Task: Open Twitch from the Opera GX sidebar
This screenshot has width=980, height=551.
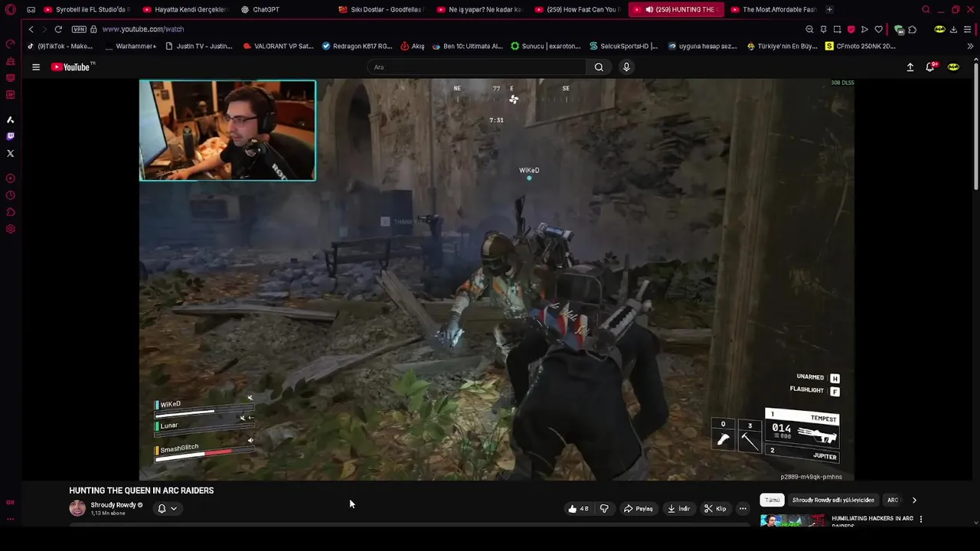Action: pyautogui.click(x=10, y=136)
